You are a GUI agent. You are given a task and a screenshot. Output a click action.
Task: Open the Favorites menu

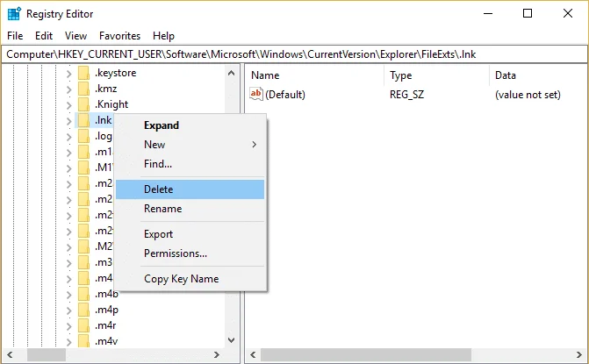point(120,36)
